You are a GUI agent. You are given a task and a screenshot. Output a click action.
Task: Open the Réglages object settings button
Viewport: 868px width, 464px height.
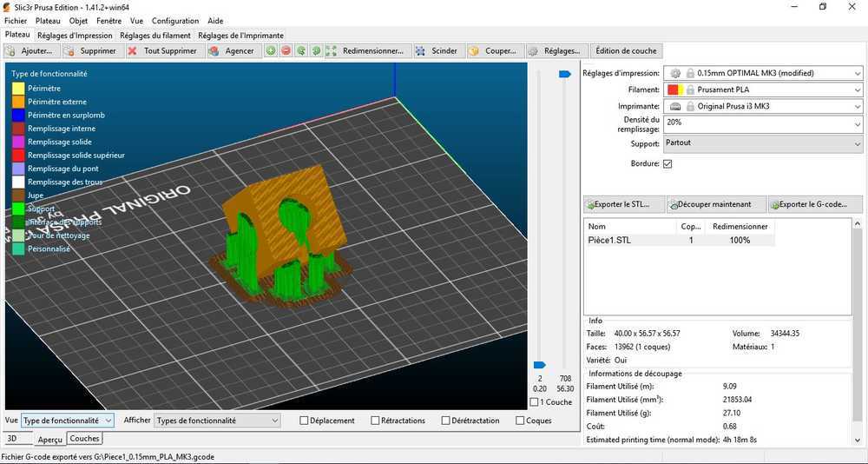tap(556, 51)
